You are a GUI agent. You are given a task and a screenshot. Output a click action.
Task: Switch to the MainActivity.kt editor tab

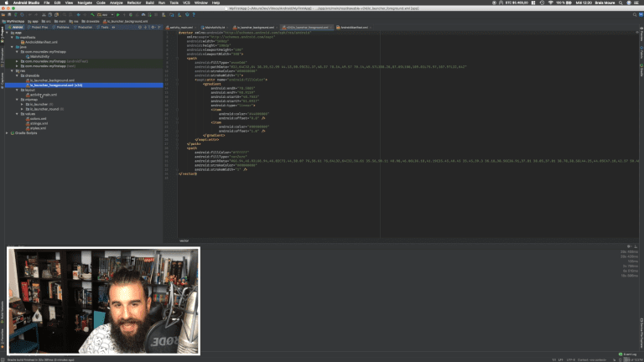pos(215,28)
